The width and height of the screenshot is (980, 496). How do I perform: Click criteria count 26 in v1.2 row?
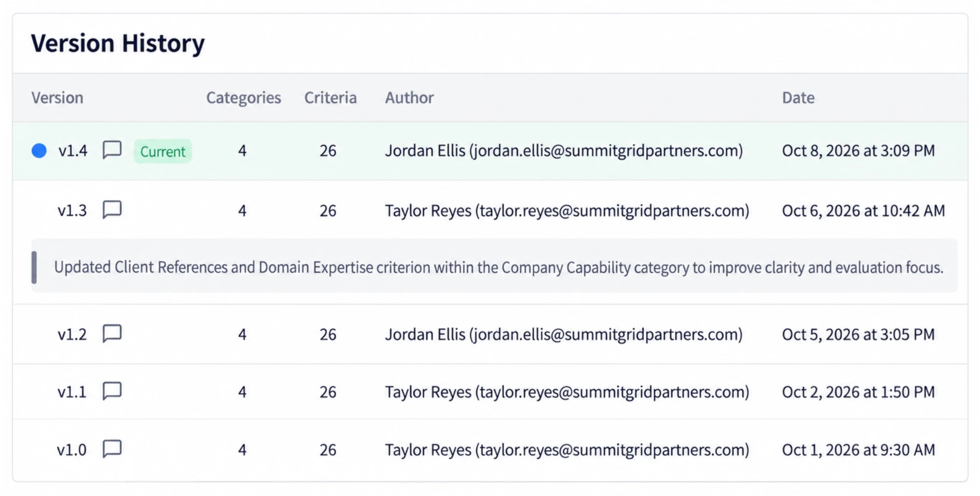coord(328,334)
